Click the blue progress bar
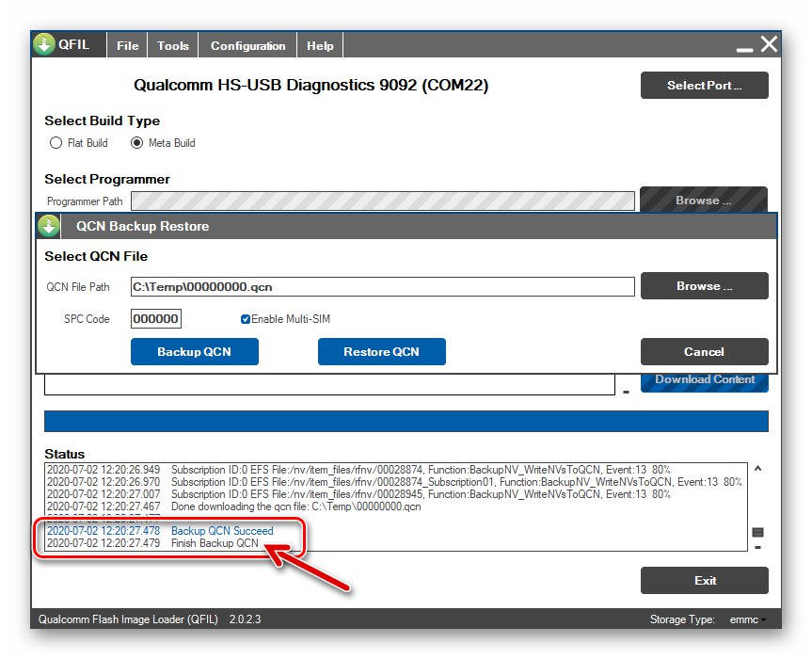812x659 pixels. [x=406, y=421]
